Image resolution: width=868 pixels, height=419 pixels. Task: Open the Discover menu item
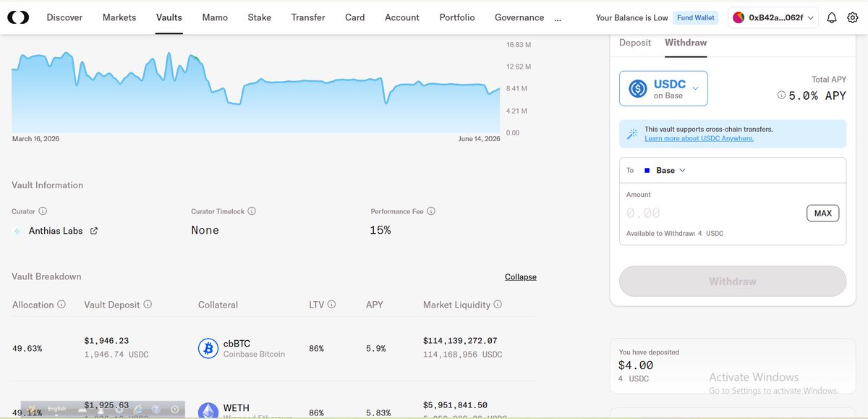point(64,17)
